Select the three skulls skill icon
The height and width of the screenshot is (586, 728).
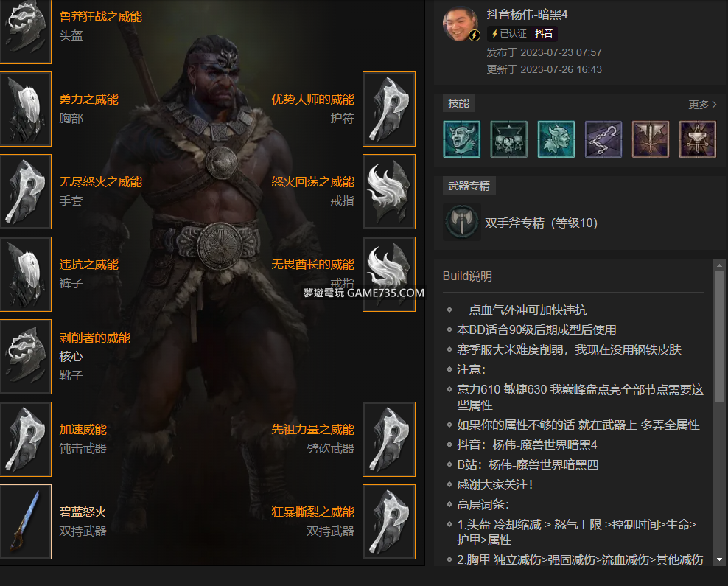pyautogui.click(x=509, y=139)
